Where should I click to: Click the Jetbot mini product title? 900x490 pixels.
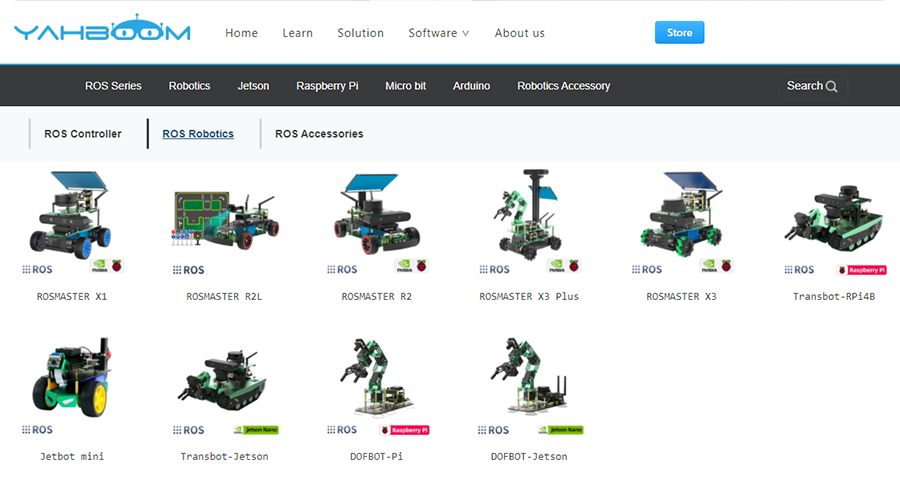72,457
